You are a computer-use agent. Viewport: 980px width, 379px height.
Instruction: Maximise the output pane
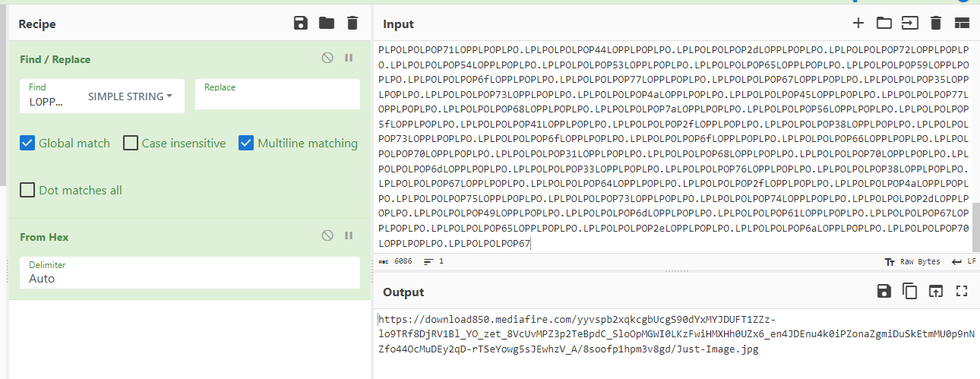962,291
